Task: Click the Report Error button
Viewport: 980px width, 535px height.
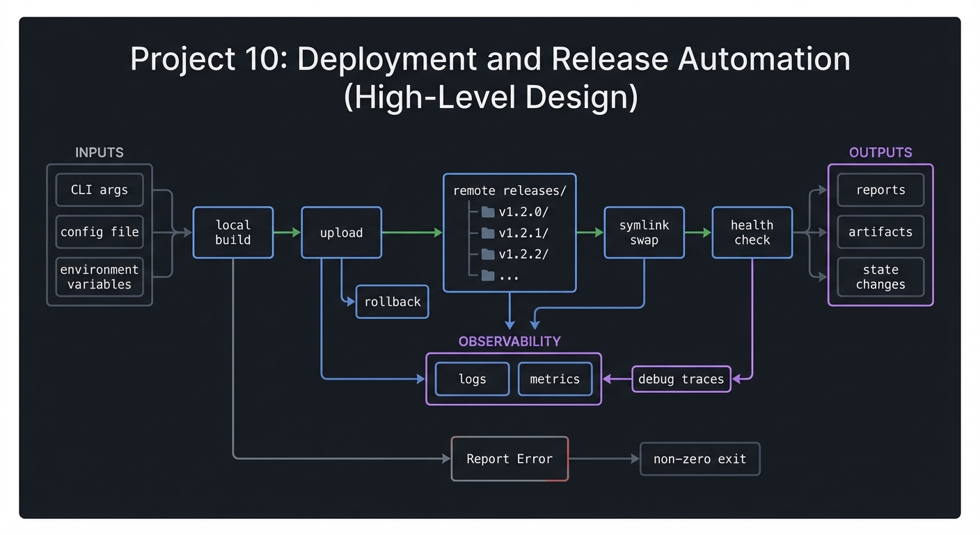Action: point(509,458)
